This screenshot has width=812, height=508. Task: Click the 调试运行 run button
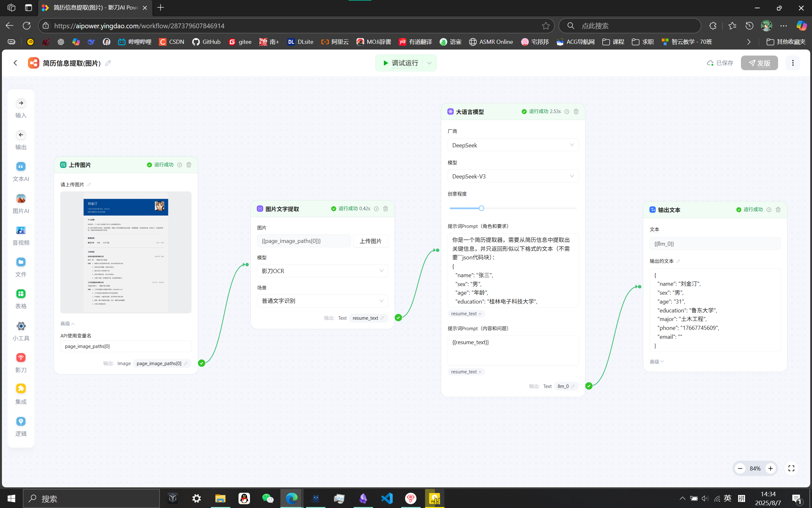pos(400,63)
